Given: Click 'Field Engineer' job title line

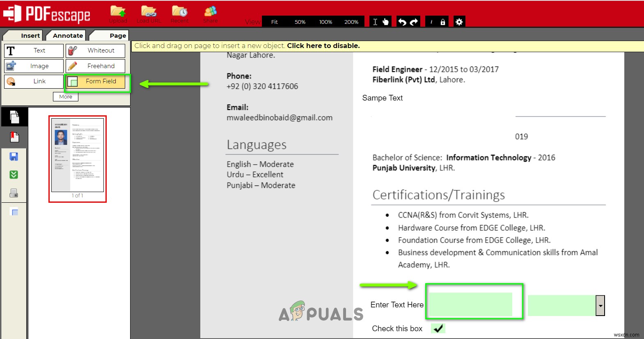Looking at the screenshot, I should coord(435,69).
